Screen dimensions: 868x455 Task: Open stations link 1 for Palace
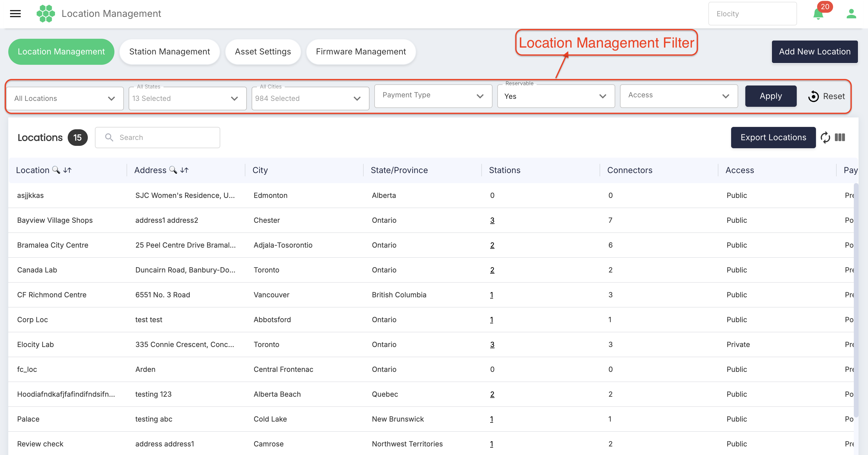click(x=491, y=419)
